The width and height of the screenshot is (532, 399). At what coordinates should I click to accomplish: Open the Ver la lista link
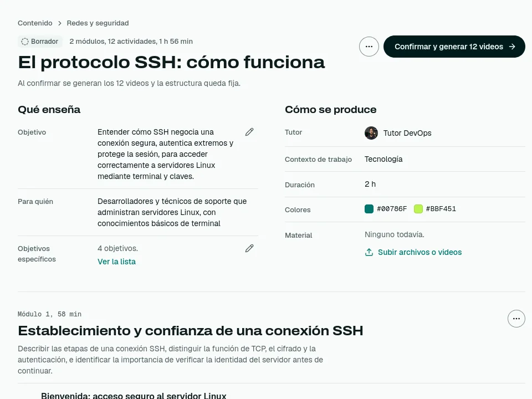pyautogui.click(x=117, y=262)
